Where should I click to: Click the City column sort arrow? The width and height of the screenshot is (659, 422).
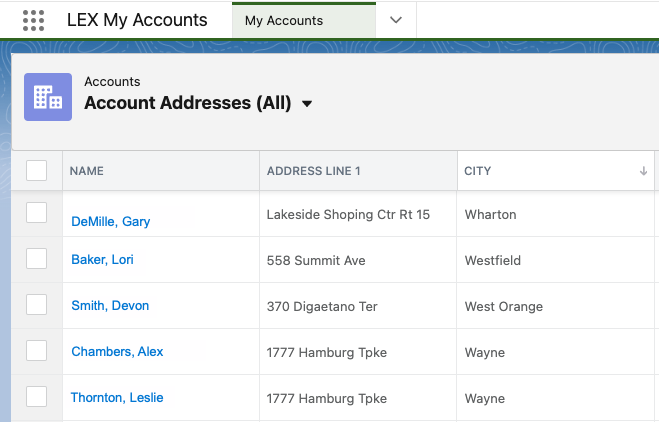click(643, 171)
